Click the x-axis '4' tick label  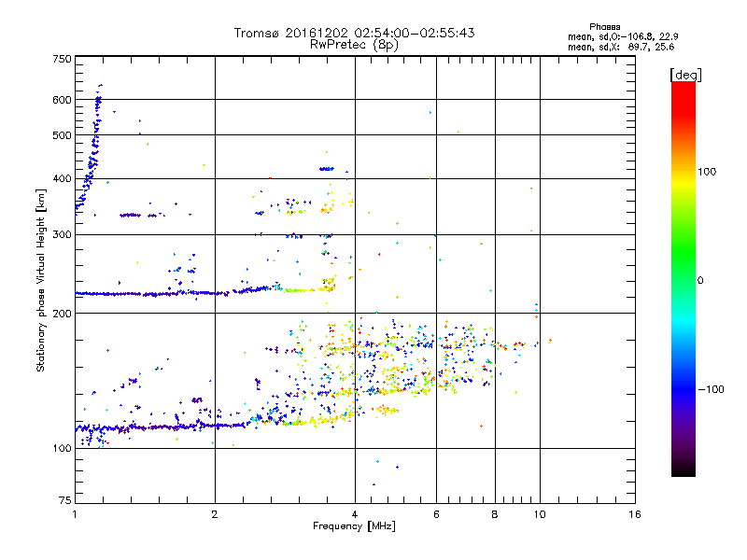tap(355, 514)
